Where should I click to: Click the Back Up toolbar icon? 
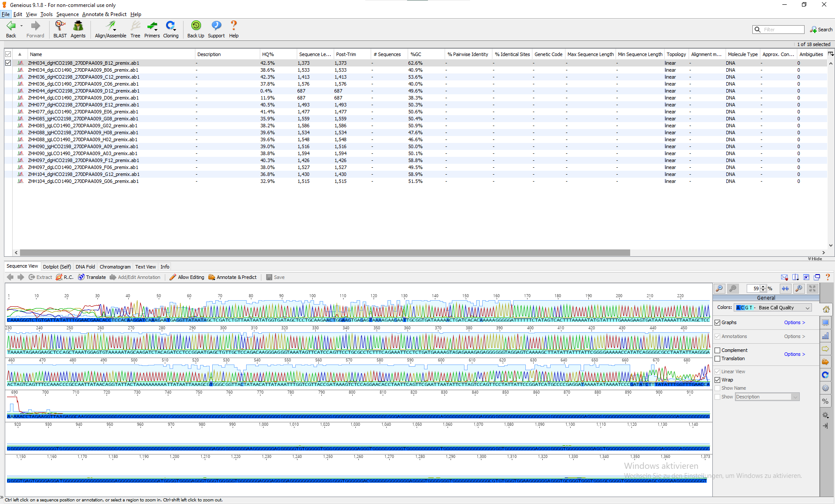[x=196, y=29]
